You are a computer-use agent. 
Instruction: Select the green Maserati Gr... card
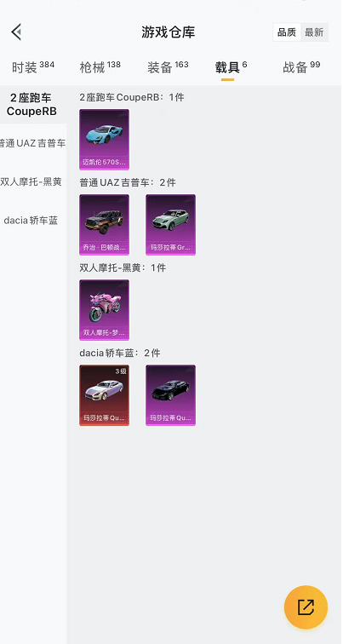171,225
